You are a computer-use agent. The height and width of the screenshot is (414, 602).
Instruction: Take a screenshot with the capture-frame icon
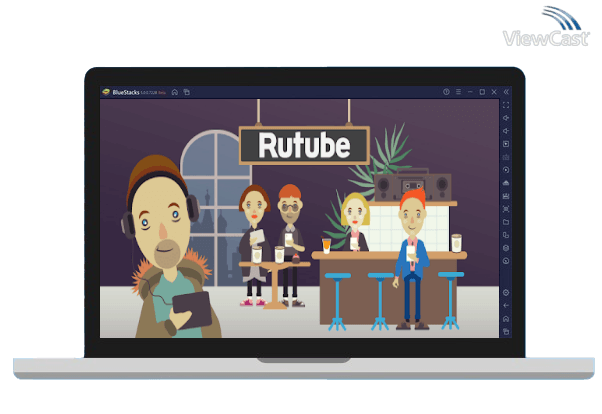506,209
